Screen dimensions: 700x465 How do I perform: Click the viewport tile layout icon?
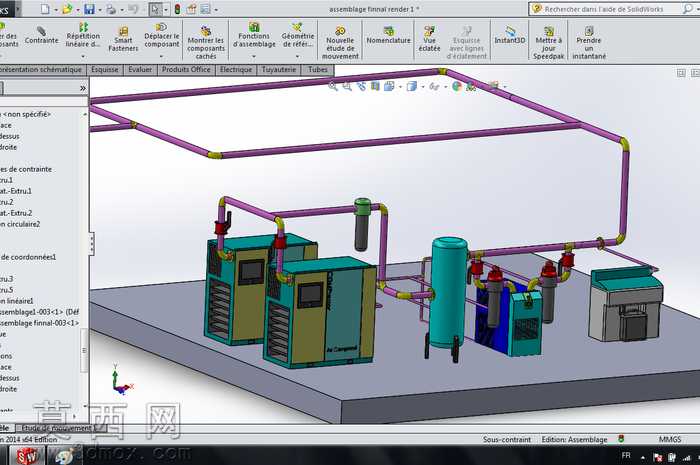[x=681, y=73]
